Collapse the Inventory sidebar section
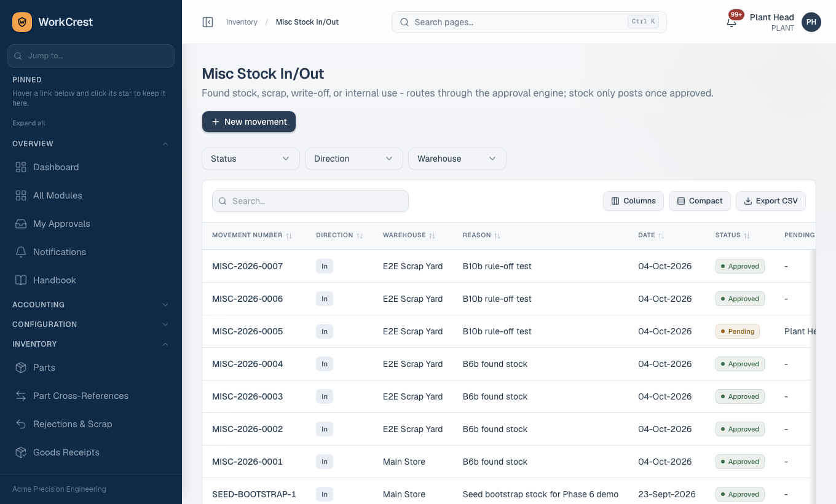The width and height of the screenshot is (836, 504). coord(91,344)
